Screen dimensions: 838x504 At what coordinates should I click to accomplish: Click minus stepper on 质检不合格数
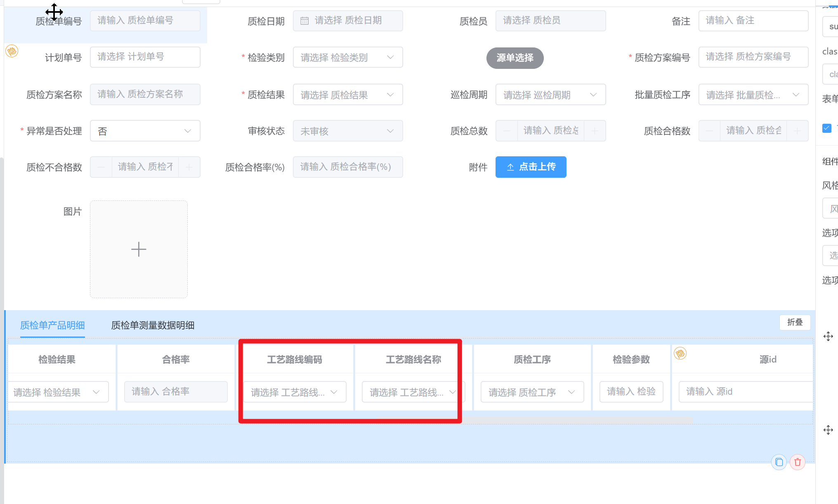101,167
